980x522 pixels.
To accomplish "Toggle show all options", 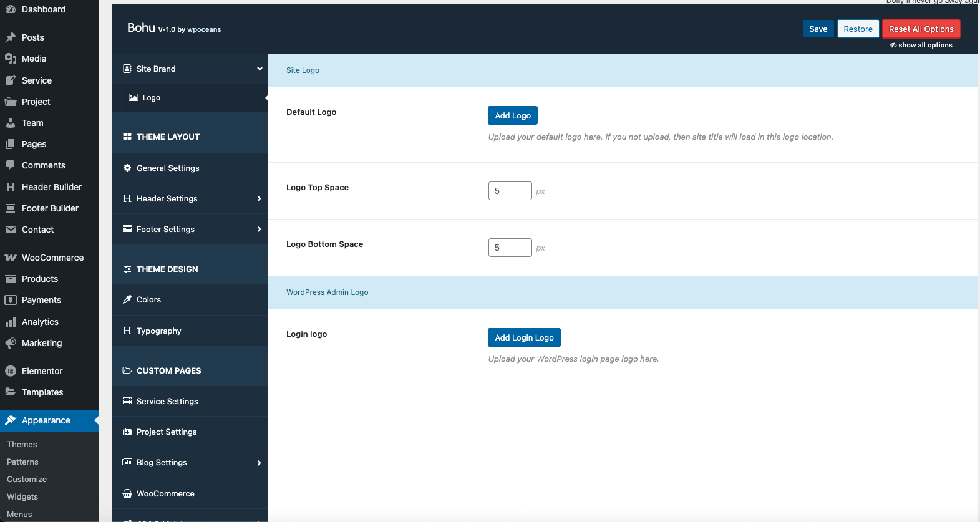I will (x=921, y=45).
